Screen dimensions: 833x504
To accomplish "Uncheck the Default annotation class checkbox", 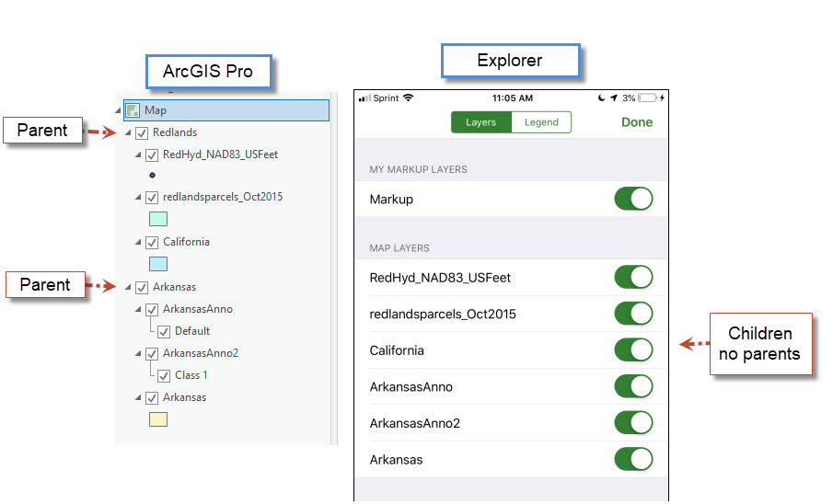I will (164, 332).
